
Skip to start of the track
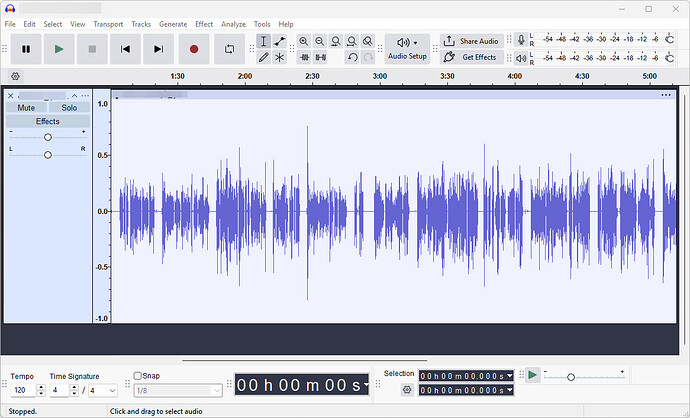(x=125, y=49)
